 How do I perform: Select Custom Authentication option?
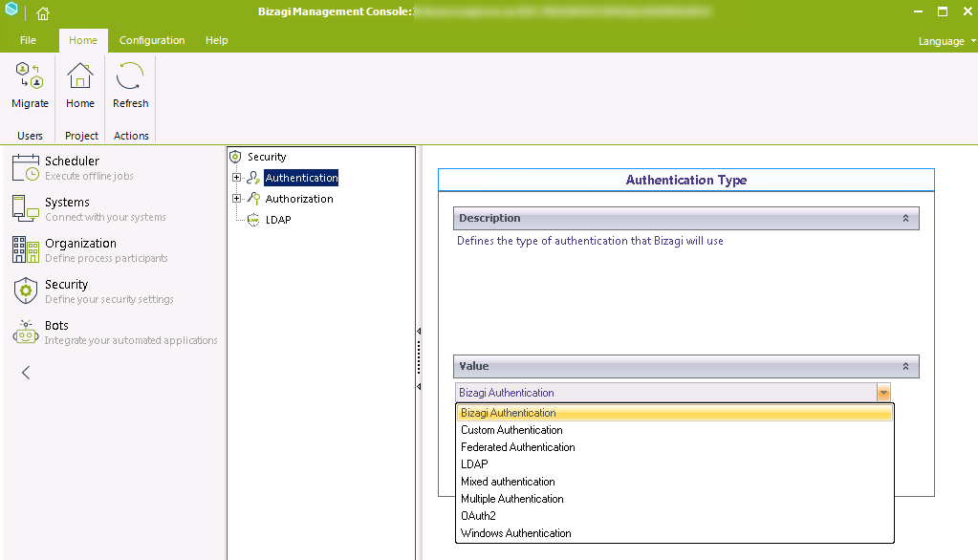click(675, 430)
